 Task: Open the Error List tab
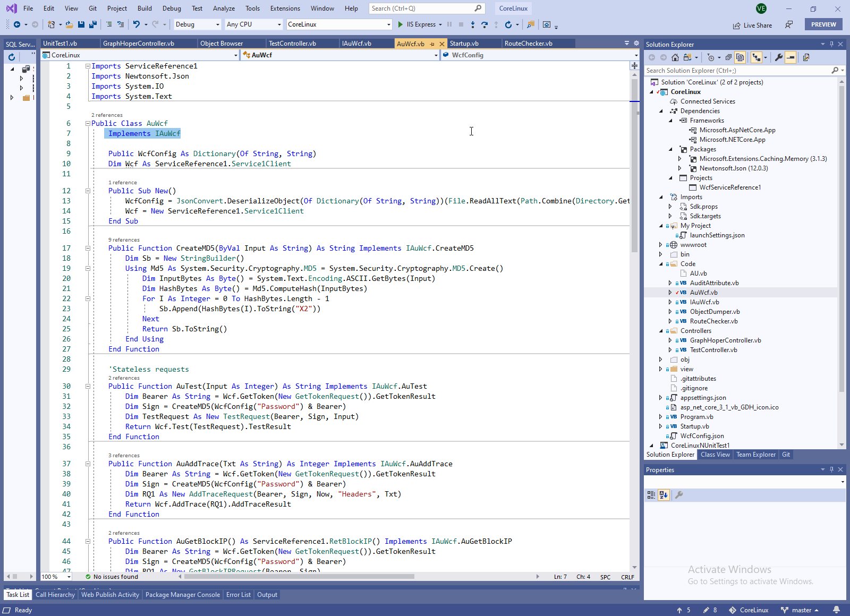click(x=238, y=595)
